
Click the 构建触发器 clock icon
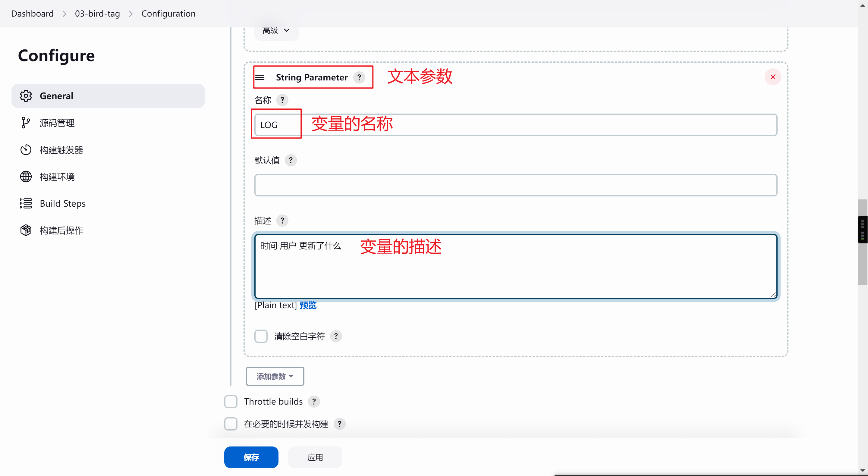[26, 149]
